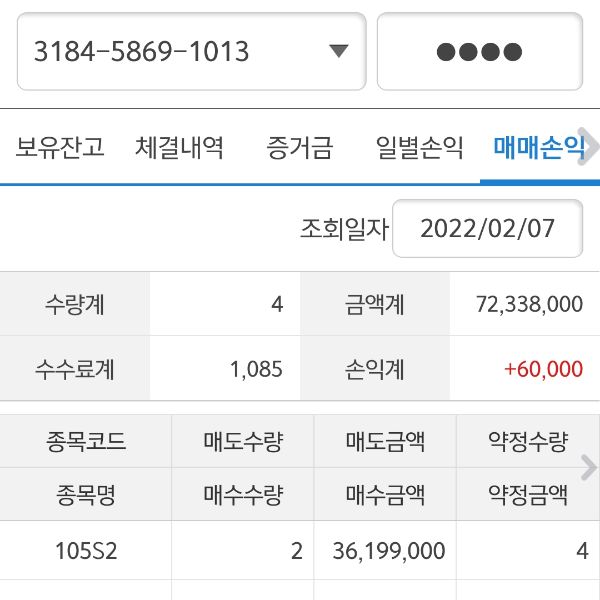The image size is (600, 600).
Task: Click the account password field
Action: tap(479, 52)
